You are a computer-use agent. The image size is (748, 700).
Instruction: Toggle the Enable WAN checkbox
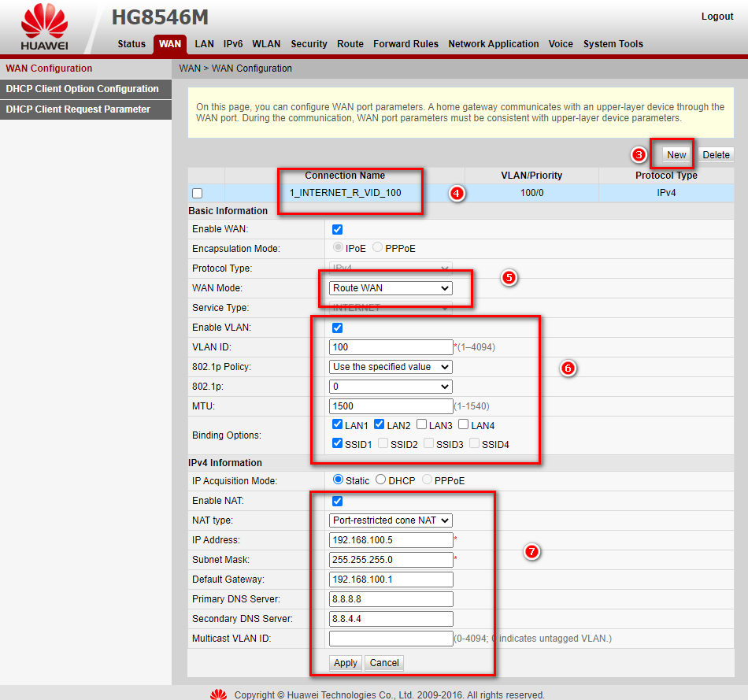(x=338, y=229)
